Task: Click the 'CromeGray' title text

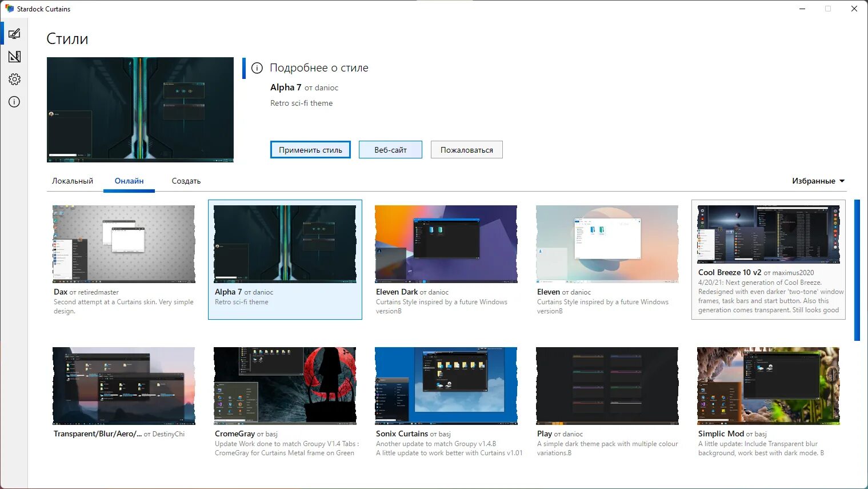Action: (235, 434)
